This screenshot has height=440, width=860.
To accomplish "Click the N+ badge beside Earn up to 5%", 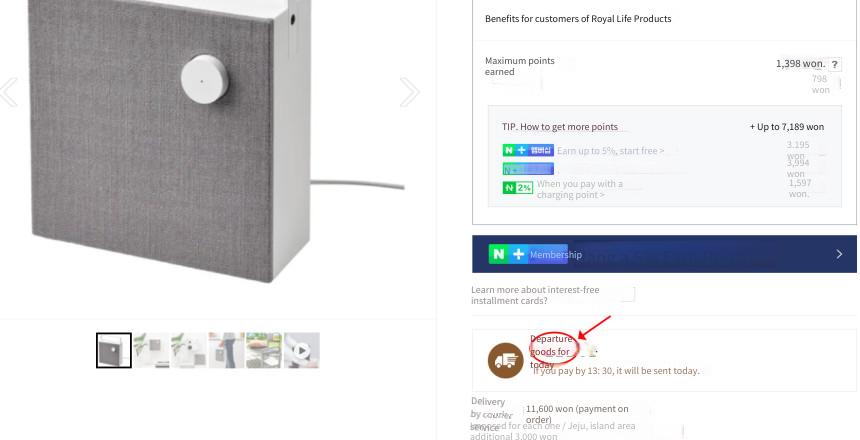I will click(528, 150).
